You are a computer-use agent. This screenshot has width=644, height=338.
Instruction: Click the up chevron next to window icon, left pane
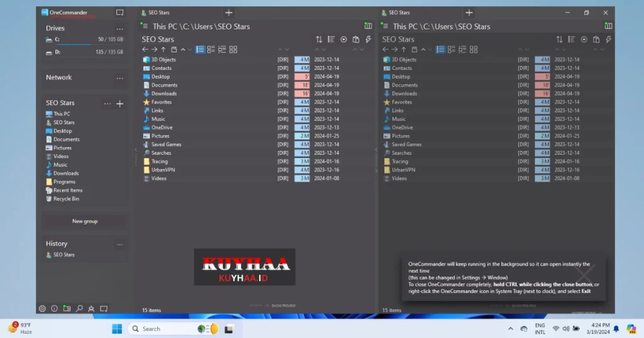(x=183, y=50)
